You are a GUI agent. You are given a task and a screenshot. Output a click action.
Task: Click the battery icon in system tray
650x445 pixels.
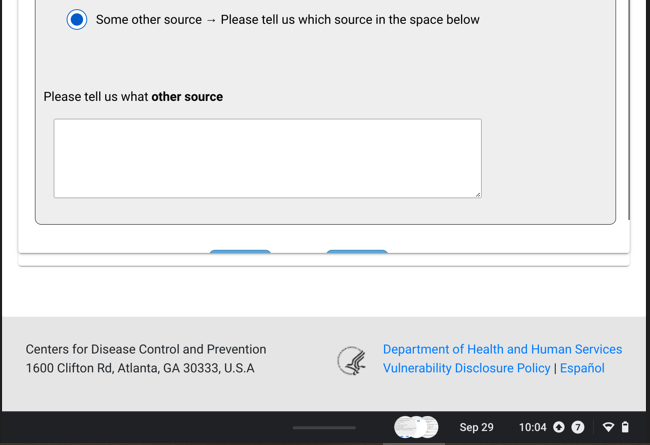625,427
